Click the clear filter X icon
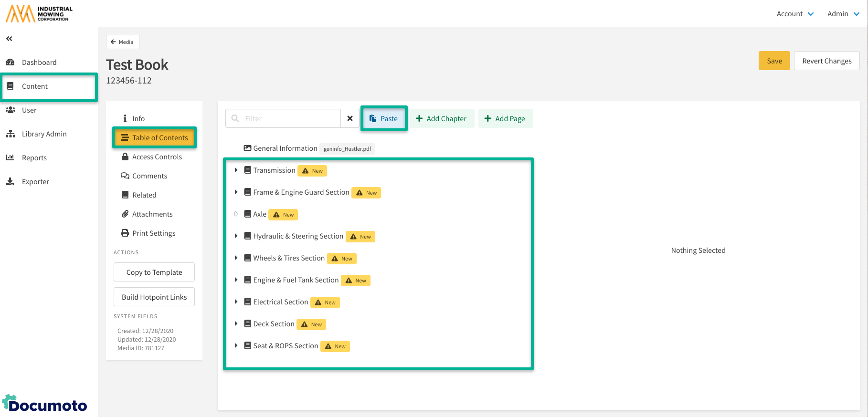 coord(350,118)
